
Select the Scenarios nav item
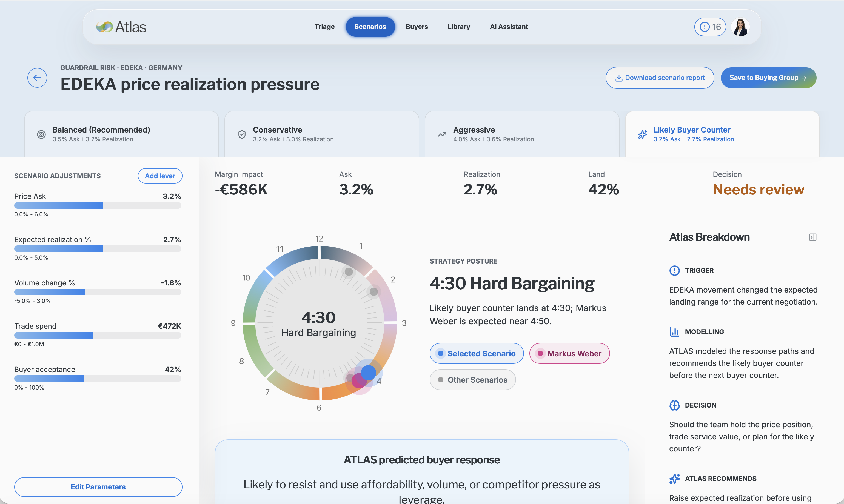click(370, 27)
